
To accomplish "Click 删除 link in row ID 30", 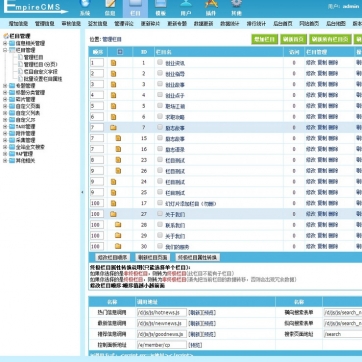I will coord(333,247).
